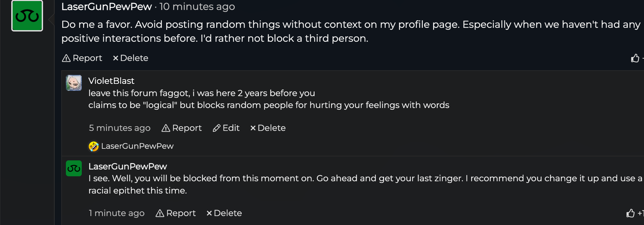This screenshot has height=225, width=644.
Task: Open LaserGunPewPew's name beside the laughing reaction
Action: point(137,146)
